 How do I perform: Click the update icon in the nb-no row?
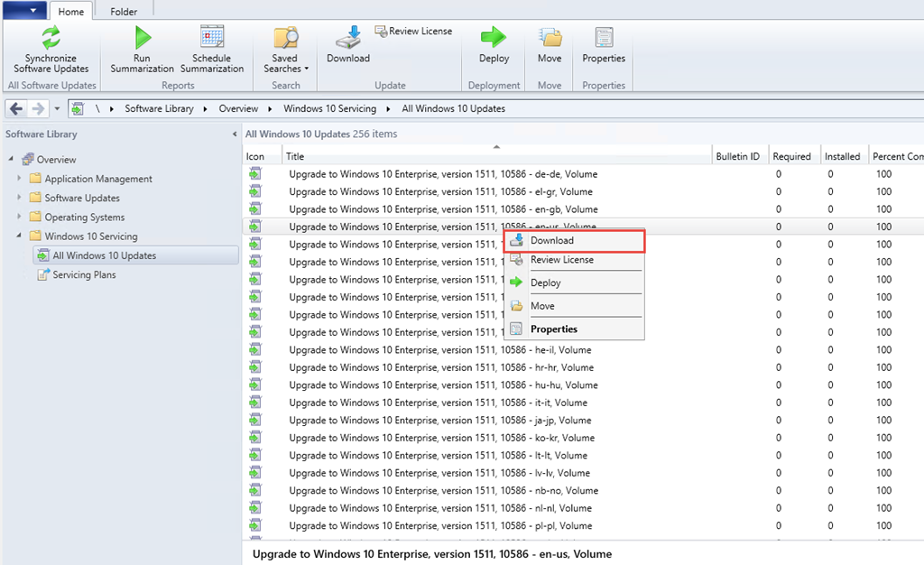pos(254,490)
